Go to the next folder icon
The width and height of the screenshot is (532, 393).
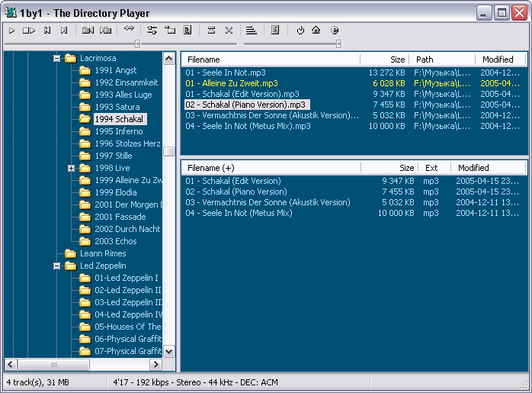click(x=105, y=31)
